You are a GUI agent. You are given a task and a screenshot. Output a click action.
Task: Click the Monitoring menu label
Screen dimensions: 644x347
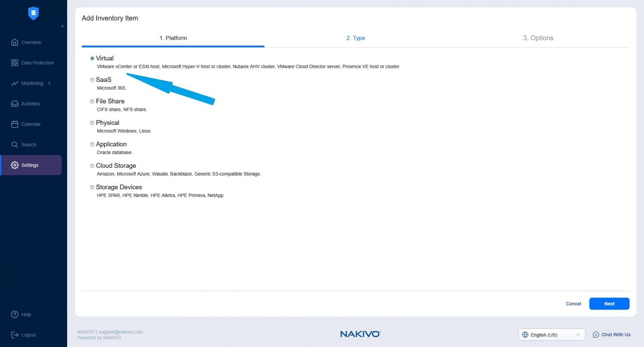click(x=32, y=83)
